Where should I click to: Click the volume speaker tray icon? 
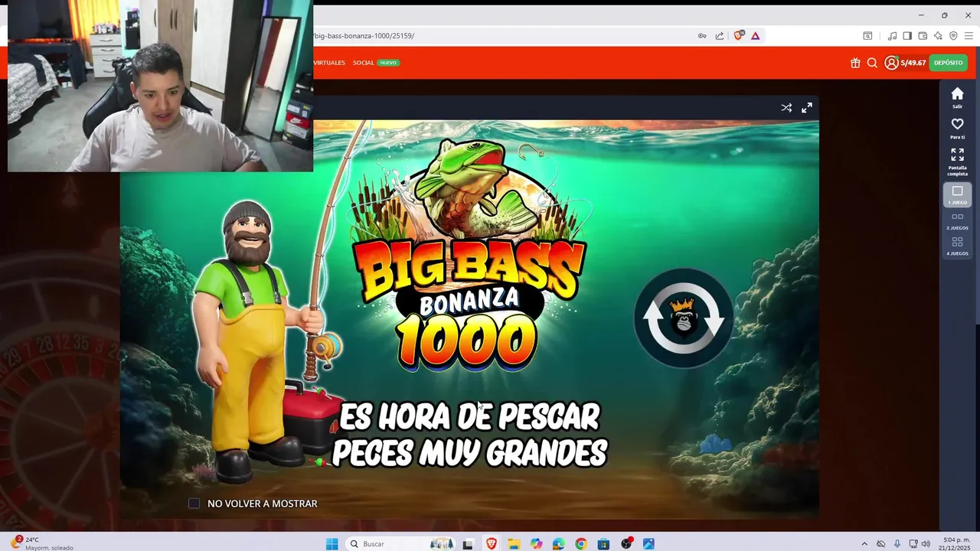pyautogui.click(x=926, y=544)
